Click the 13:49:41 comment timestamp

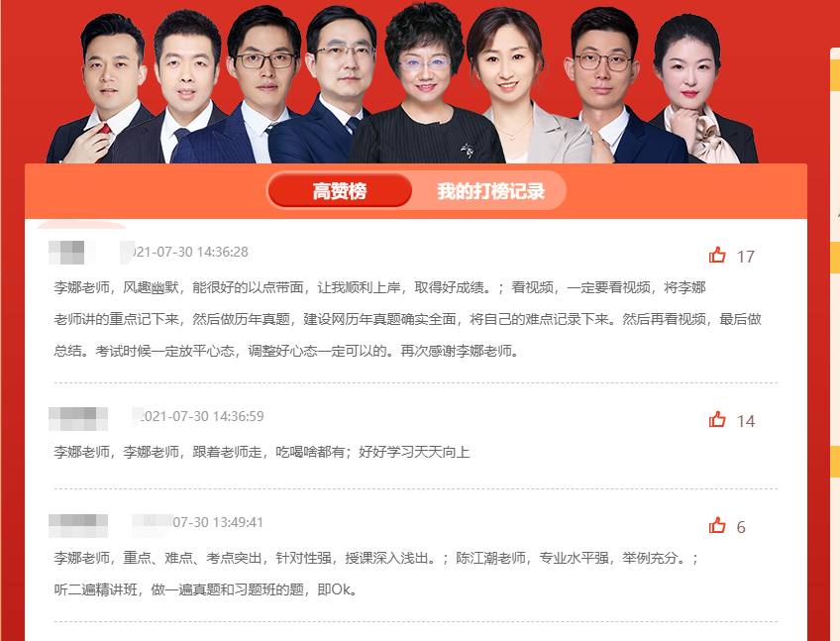click(218, 522)
